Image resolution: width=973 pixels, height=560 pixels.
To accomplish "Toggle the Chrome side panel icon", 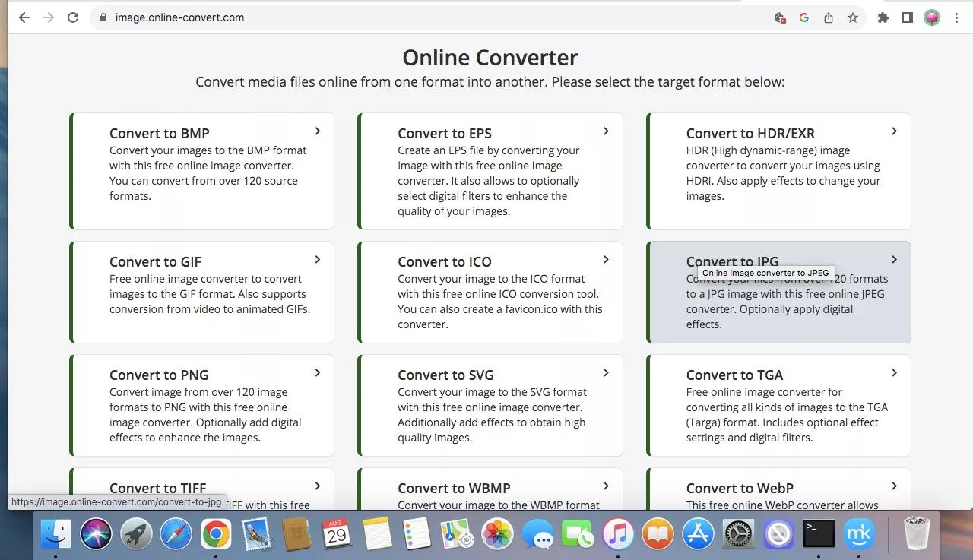I will (x=907, y=17).
